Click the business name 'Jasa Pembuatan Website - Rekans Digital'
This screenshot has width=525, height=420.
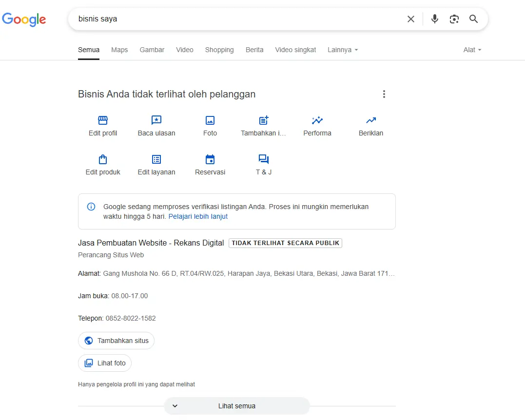click(151, 243)
